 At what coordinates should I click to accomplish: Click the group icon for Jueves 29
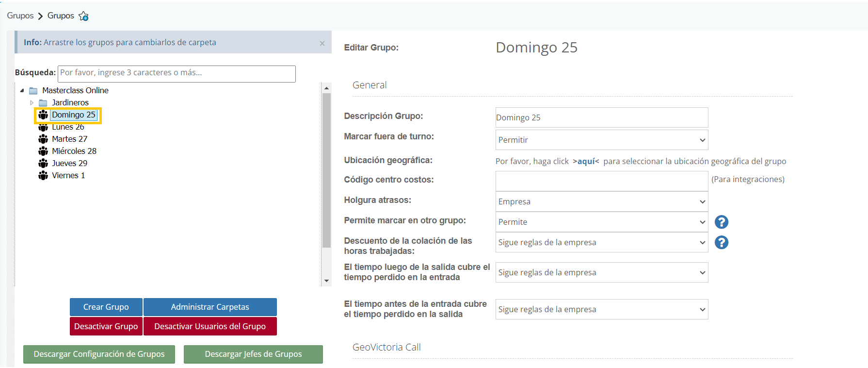click(43, 163)
